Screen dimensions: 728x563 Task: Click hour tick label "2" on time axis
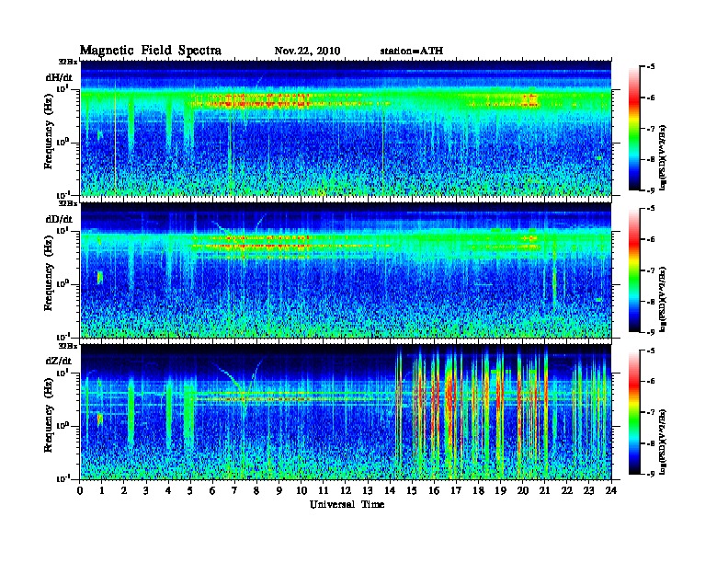[x=124, y=490]
